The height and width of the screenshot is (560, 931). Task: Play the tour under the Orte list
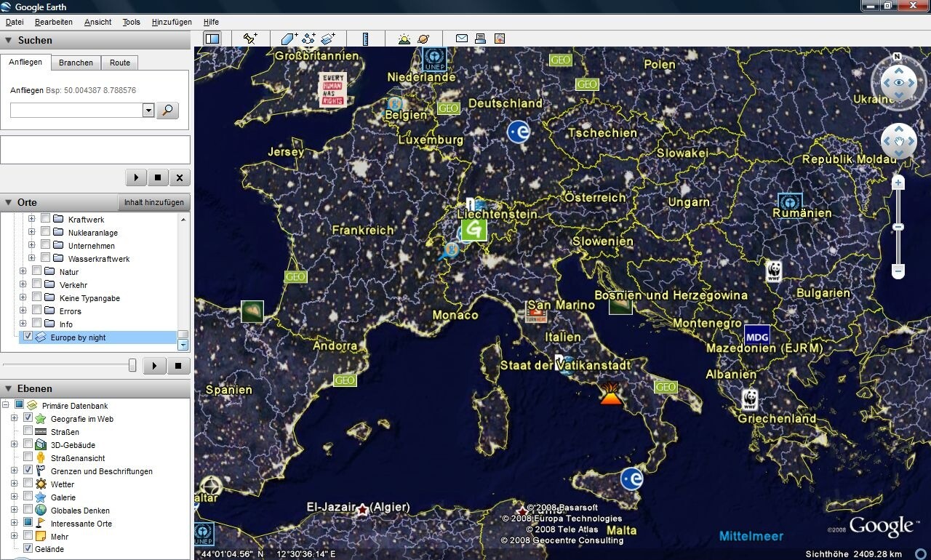(x=154, y=366)
